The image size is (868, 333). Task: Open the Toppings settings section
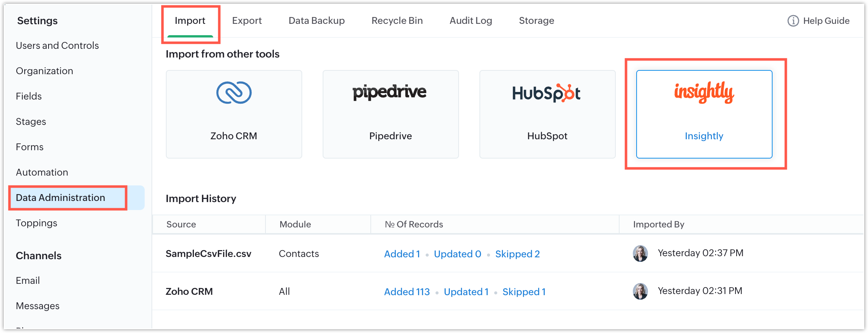point(36,223)
